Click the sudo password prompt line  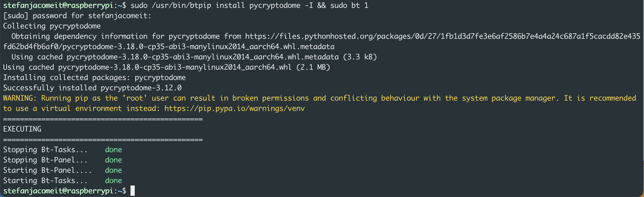(77, 16)
